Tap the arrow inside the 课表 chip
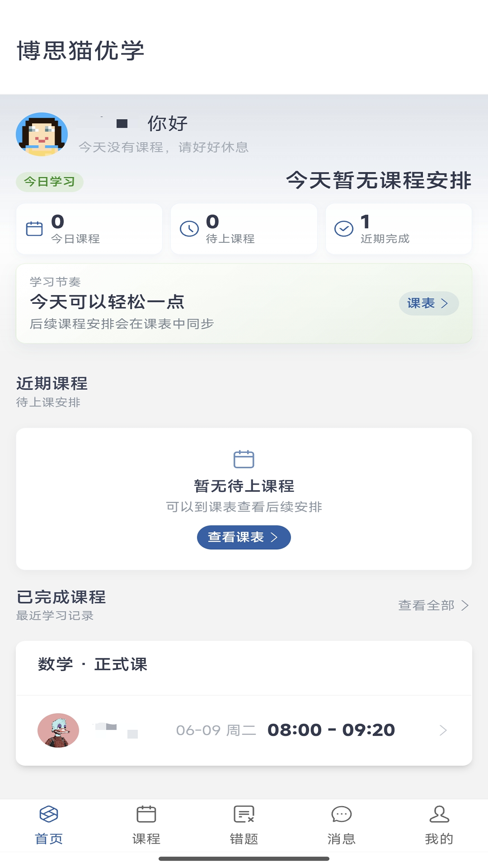 [x=445, y=303]
